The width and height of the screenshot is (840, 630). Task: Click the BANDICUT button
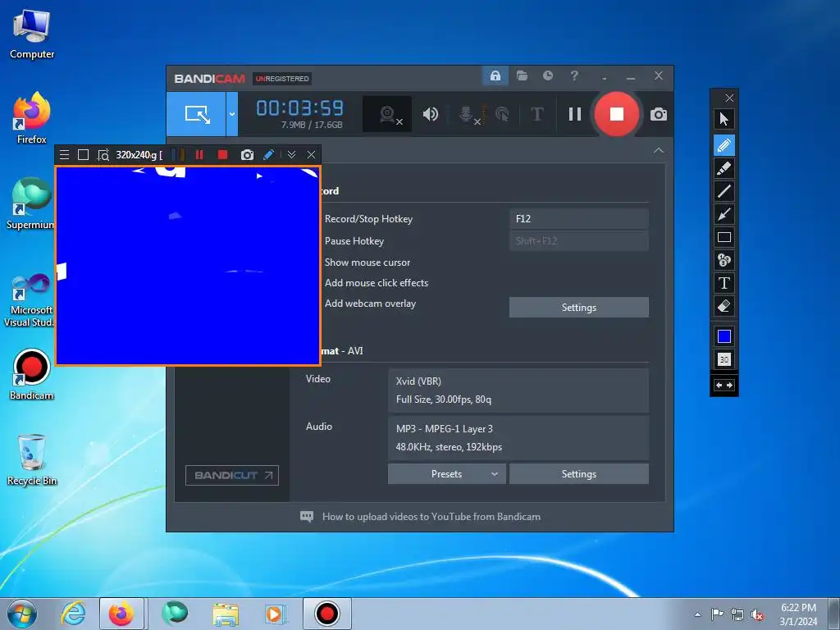coord(232,475)
